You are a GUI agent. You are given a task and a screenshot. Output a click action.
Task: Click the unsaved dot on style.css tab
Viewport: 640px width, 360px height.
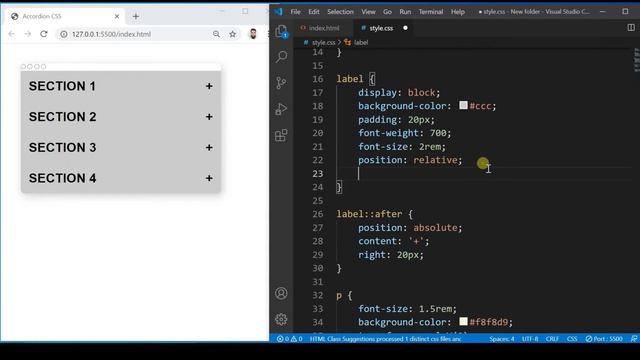click(x=405, y=28)
